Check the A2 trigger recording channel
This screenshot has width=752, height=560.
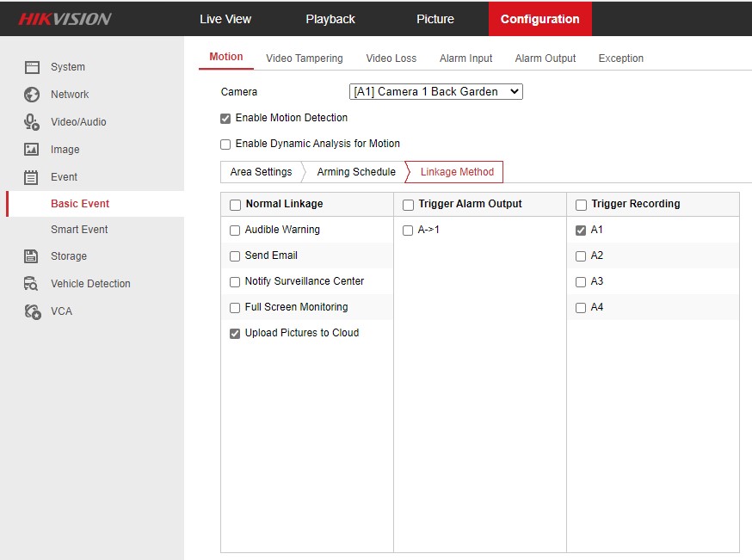pos(581,256)
